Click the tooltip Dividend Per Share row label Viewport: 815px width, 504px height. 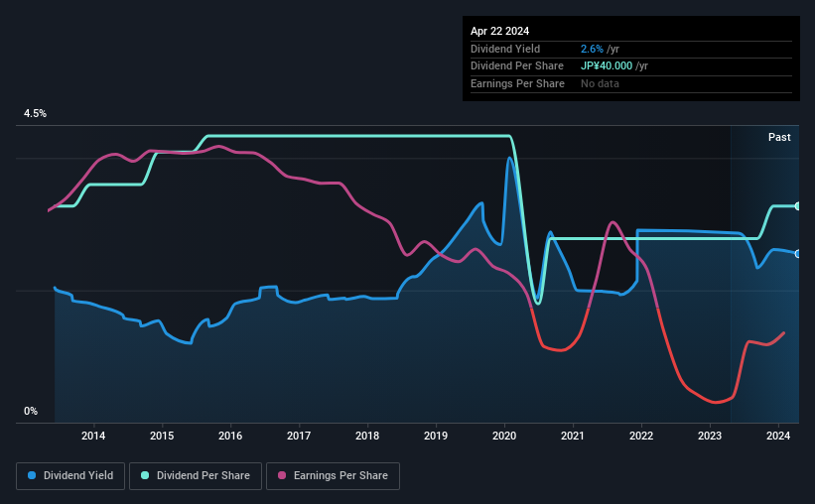(517, 66)
